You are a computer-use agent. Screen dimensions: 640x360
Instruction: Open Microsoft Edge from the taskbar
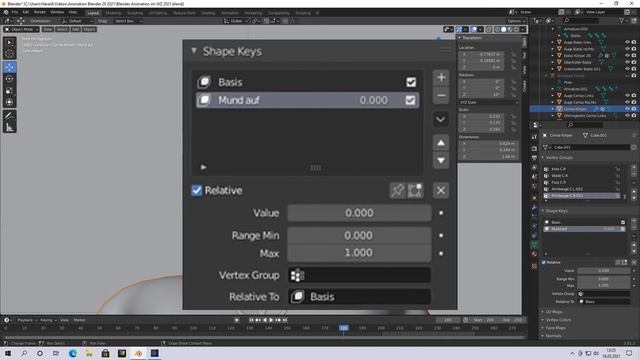pos(73,353)
